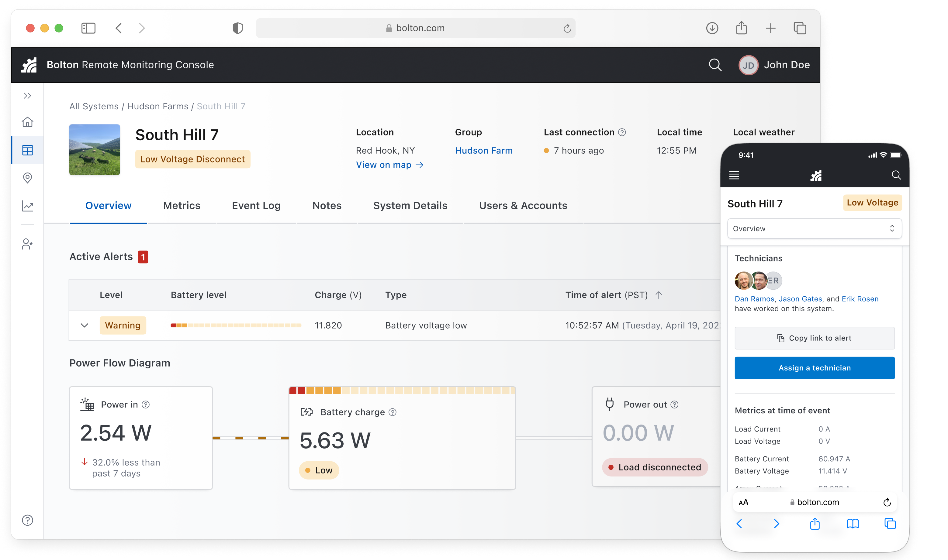Click the Copy link to alert button
Viewport: 948px width, 560px height.
[814, 338]
